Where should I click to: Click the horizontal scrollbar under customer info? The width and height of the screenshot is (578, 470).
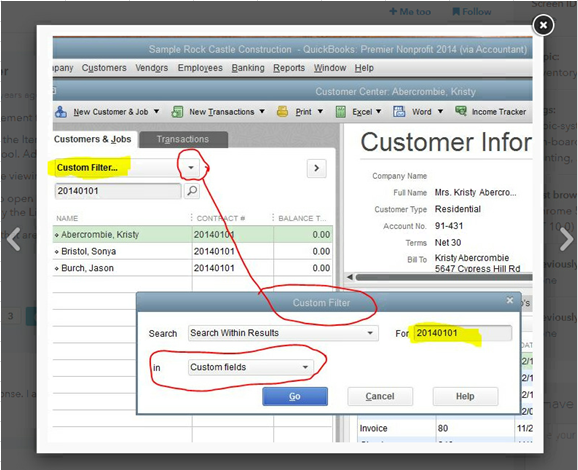coord(441,277)
